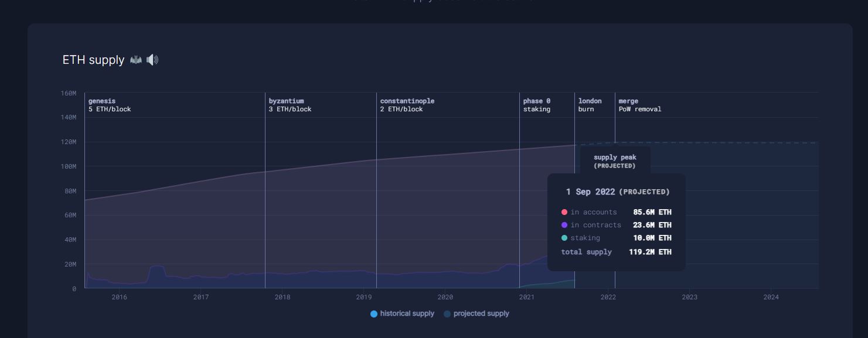The height and width of the screenshot is (338, 868).
Task: Click the teal 'staking' dot in tooltip
Action: (x=564, y=238)
